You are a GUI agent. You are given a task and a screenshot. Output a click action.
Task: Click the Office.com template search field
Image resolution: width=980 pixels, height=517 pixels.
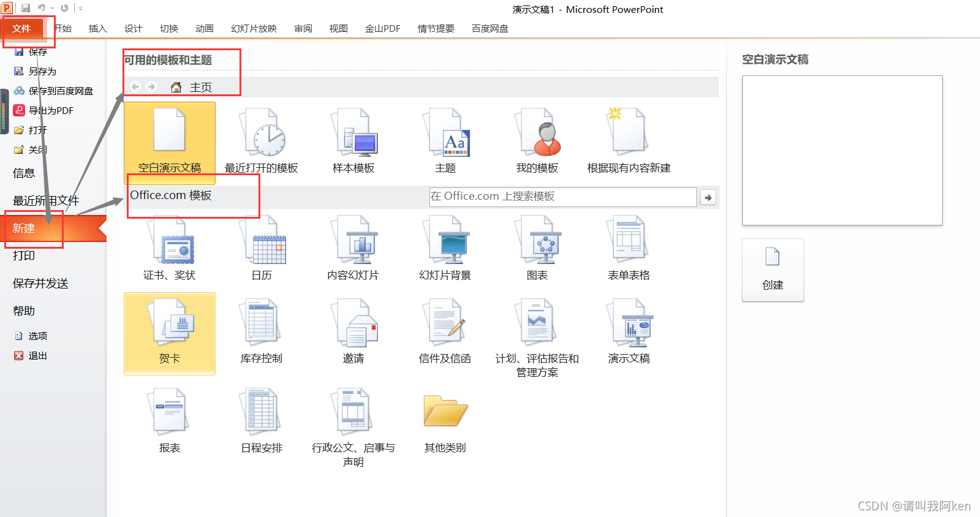[563, 197]
